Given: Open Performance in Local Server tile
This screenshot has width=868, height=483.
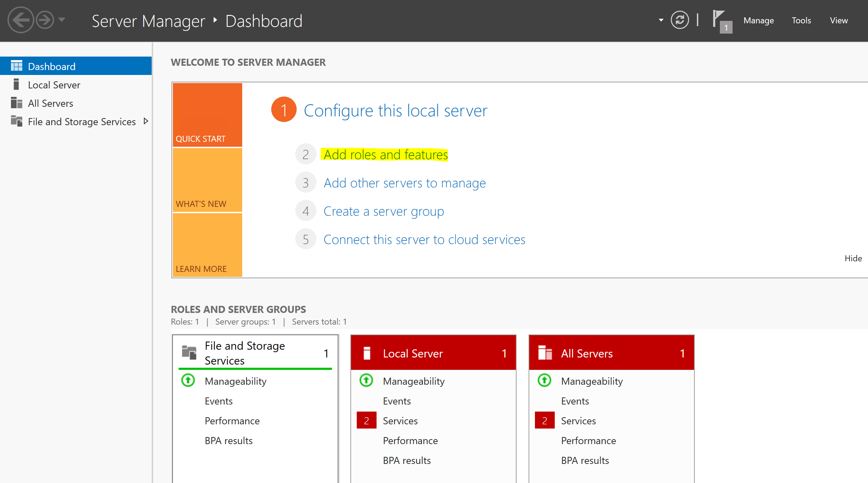Looking at the screenshot, I should [x=410, y=441].
